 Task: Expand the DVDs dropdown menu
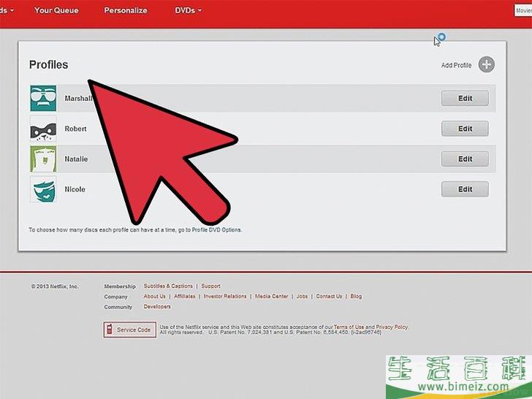tap(188, 10)
